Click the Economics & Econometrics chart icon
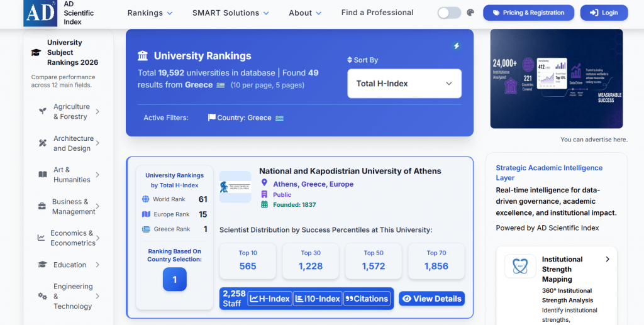The width and height of the screenshot is (644, 325). 41,238
